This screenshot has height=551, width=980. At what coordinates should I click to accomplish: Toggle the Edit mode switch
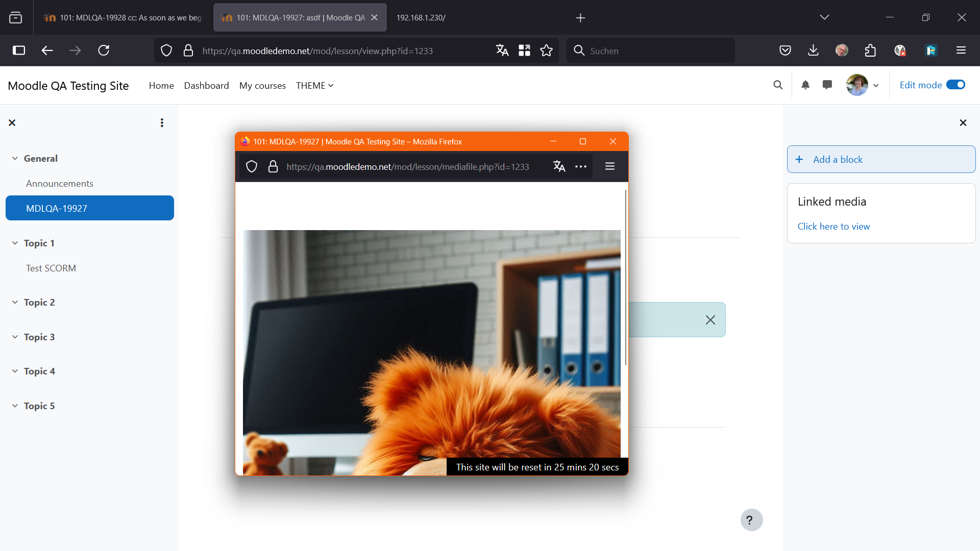coord(955,85)
